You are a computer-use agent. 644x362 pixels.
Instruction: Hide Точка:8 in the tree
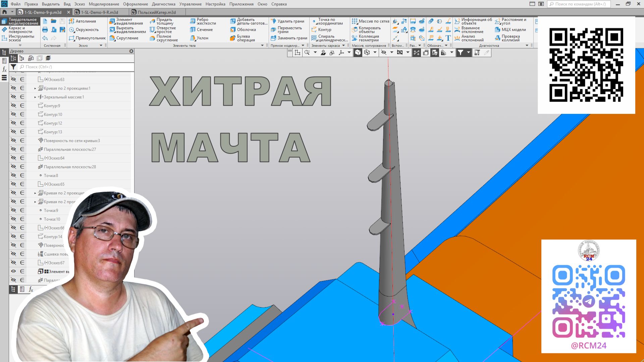pyautogui.click(x=13, y=175)
